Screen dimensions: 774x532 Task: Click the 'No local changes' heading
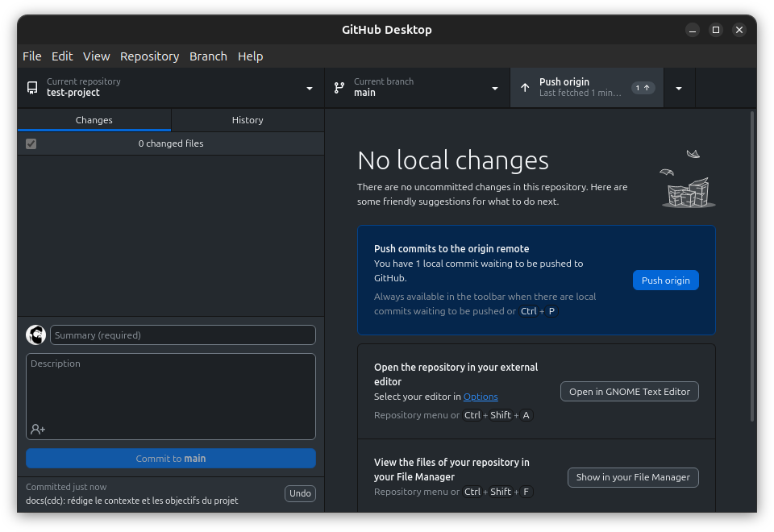pyautogui.click(x=452, y=160)
